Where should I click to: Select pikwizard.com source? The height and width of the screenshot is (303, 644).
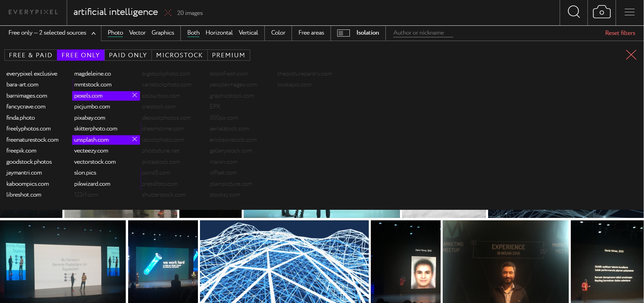(x=92, y=184)
